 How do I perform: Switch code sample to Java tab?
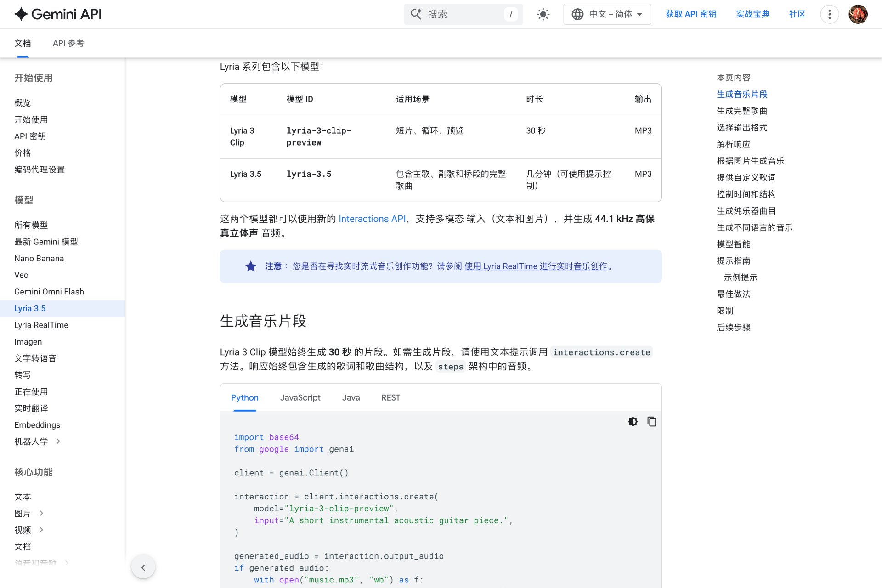pyautogui.click(x=351, y=398)
